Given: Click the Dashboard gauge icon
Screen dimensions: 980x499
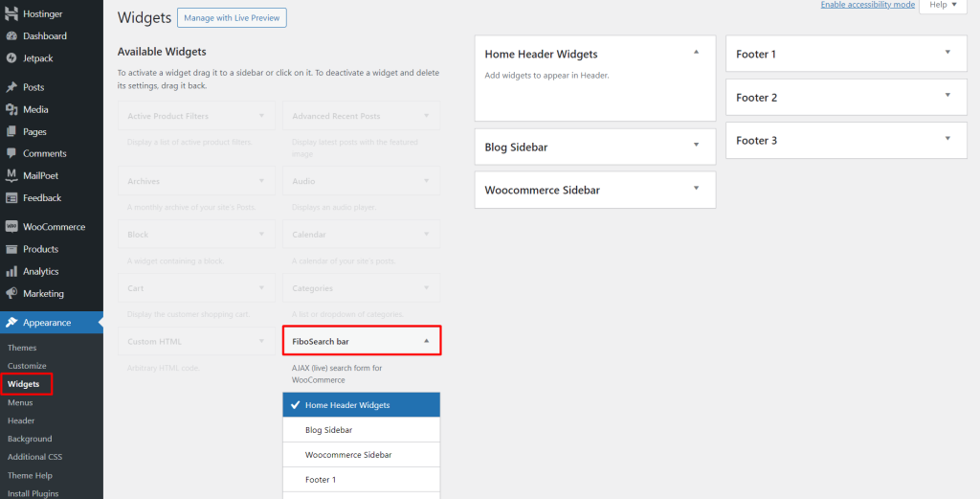Looking at the screenshot, I should 11,36.
